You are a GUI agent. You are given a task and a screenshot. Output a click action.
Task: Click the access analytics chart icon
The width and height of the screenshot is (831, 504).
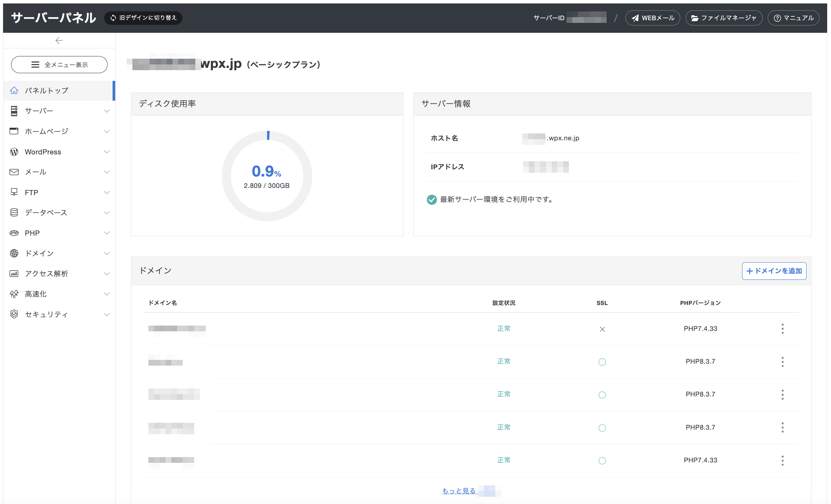point(14,273)
